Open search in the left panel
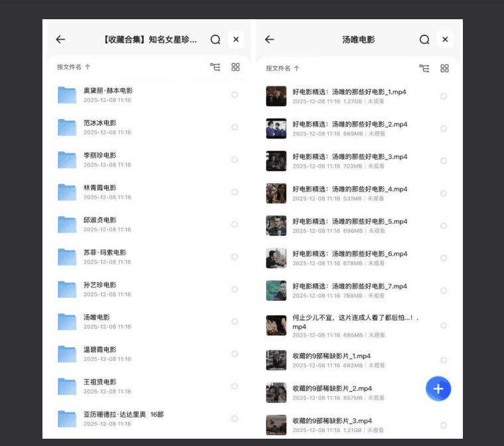This screenshot has height=446, width=504. click(x=215, y=40)
